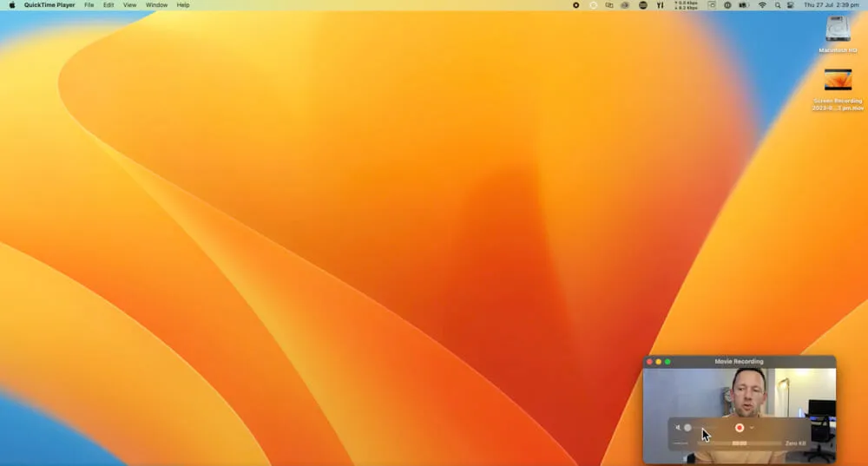Click the volume slider knob
The width and height of the screenshot is (868, 466).
[687, 427]
